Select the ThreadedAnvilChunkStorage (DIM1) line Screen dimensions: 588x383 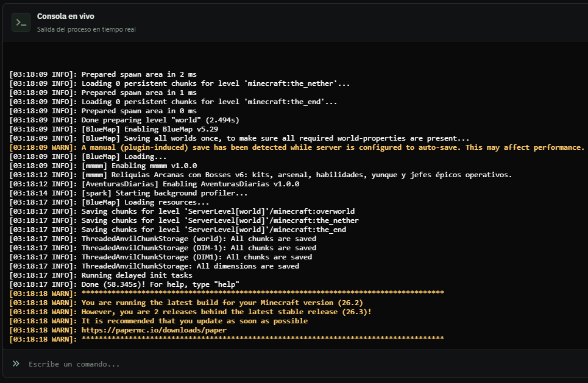[160, 257]
